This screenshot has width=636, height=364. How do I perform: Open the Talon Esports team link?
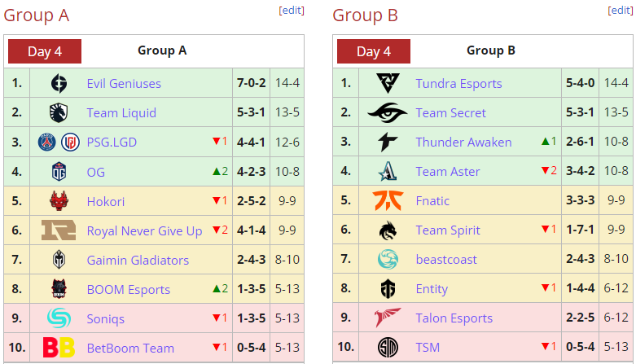coord(454,318)
